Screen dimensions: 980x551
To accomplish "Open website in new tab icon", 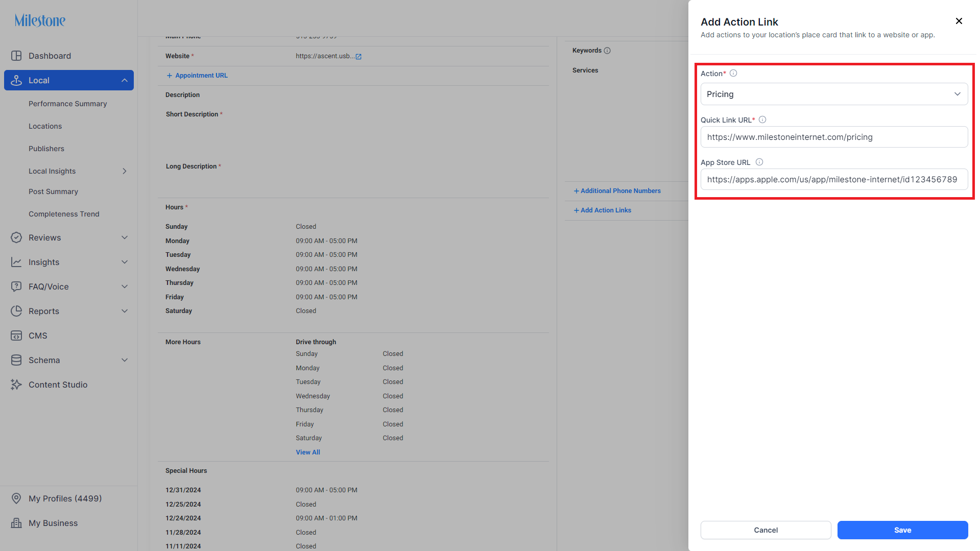I will tap(358, 56).
